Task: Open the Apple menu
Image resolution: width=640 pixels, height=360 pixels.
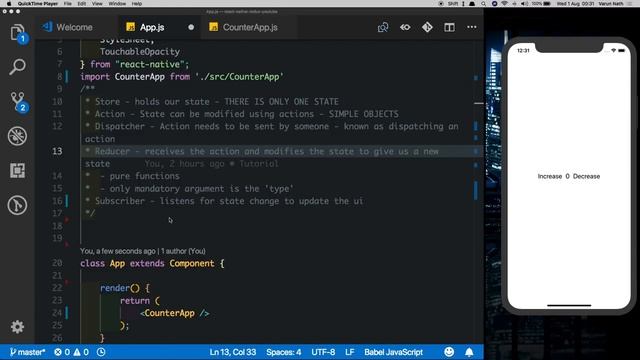Action: pos(9,3)
